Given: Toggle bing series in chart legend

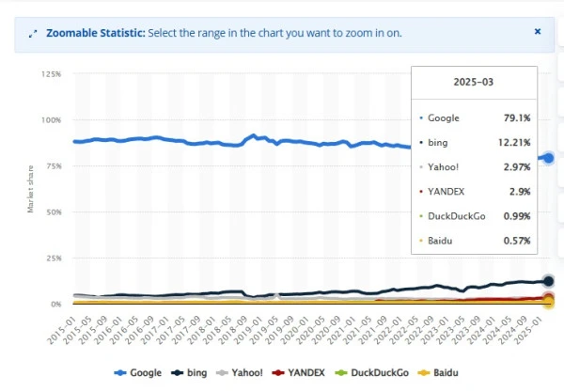Looking at the screenshot, I should pyautogui.click(x=189, y=372).
